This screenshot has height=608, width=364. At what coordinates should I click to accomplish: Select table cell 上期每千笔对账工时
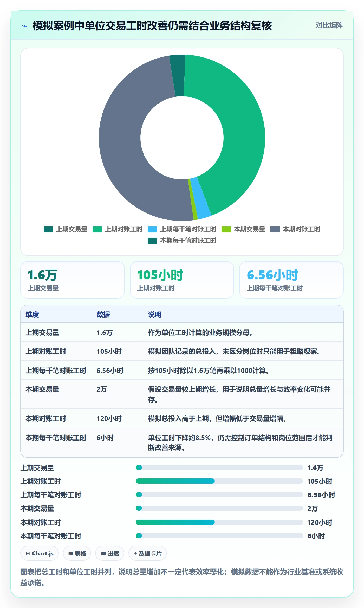tap(56, 371)
